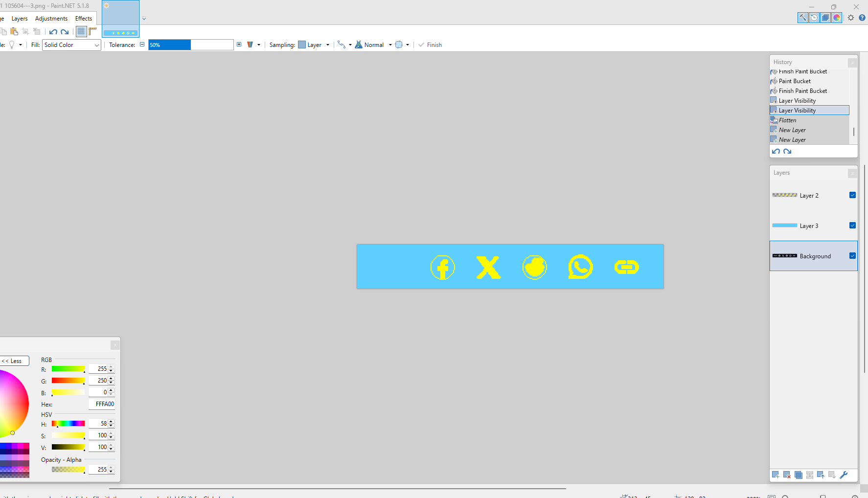Open the Sampling Layer dropdown
868x498 pixels.
[x=314, y=45]
